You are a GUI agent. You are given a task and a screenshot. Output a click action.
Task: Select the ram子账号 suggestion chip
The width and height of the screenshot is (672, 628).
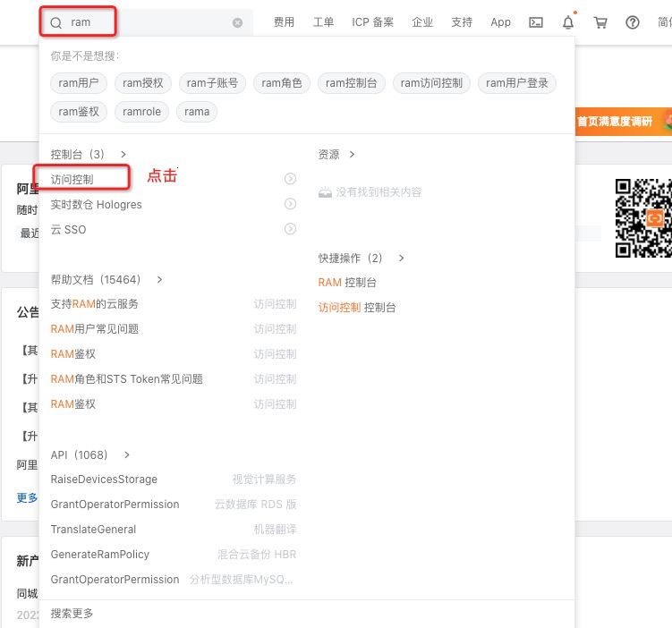(x=212, y=82)
